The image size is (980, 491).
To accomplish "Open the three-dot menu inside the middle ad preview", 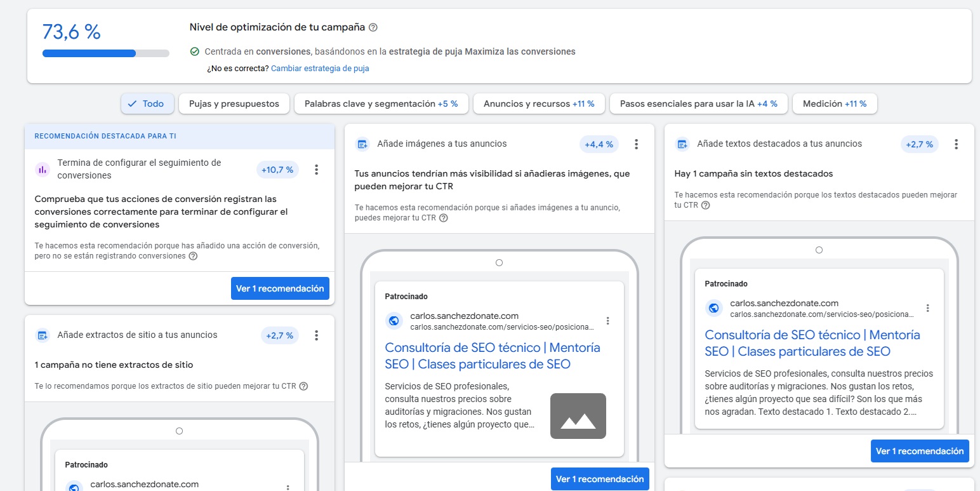I will click(607, 321).
